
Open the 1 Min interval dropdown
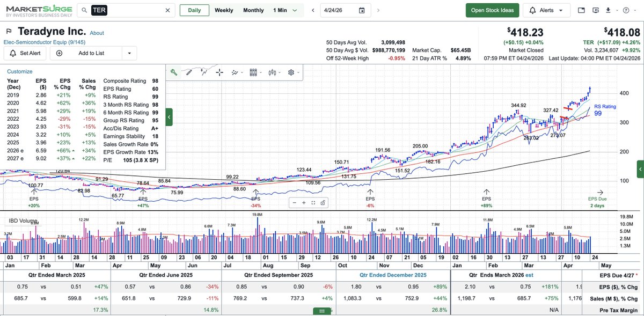[x=284, y=10]
